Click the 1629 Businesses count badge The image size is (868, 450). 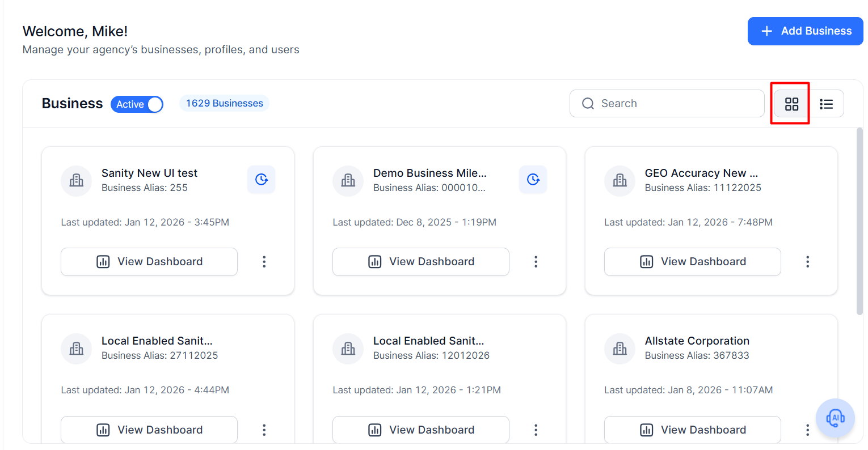(224, 103)
